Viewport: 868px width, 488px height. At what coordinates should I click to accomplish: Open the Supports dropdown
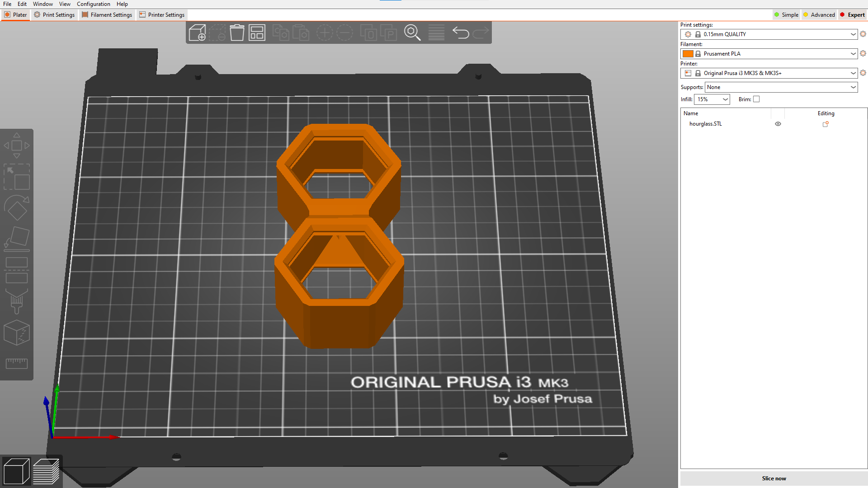(781, 87)
